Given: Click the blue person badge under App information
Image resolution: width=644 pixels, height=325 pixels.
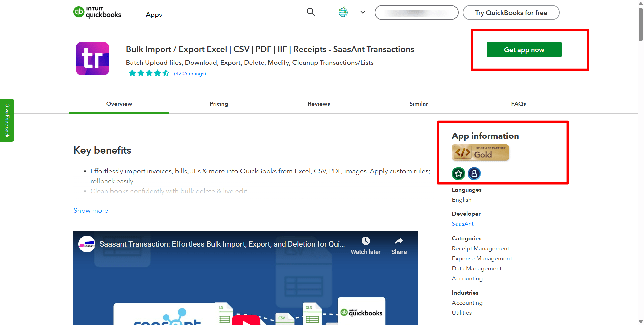Looking at the screenshot, I should point(474,174).
